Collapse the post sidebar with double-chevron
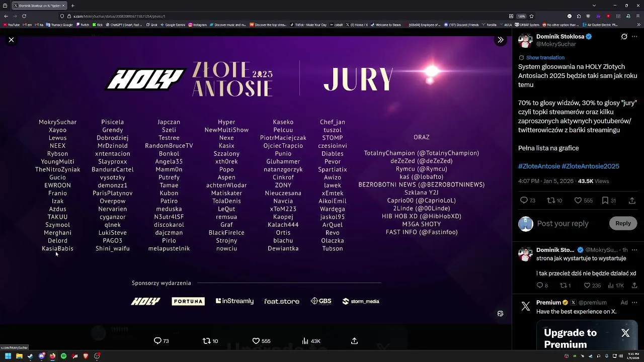Screen dimensions: 644x362 [x=500, y=40]
